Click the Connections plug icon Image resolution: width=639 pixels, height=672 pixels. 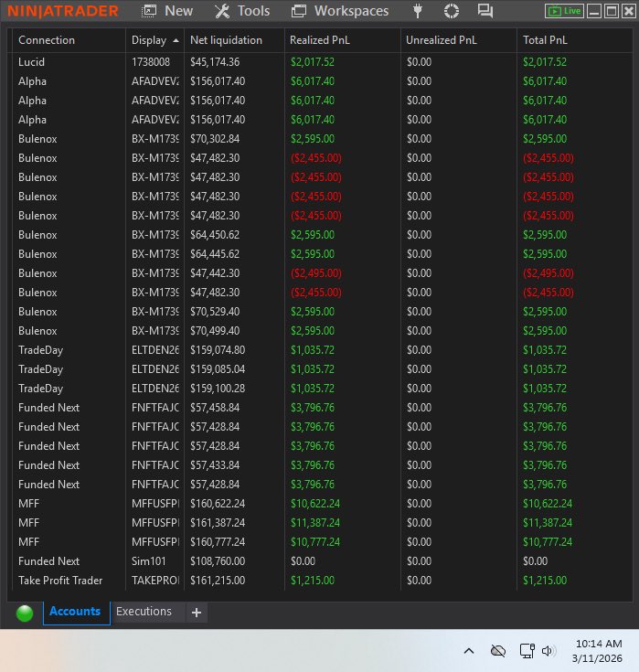pos(418,11)
